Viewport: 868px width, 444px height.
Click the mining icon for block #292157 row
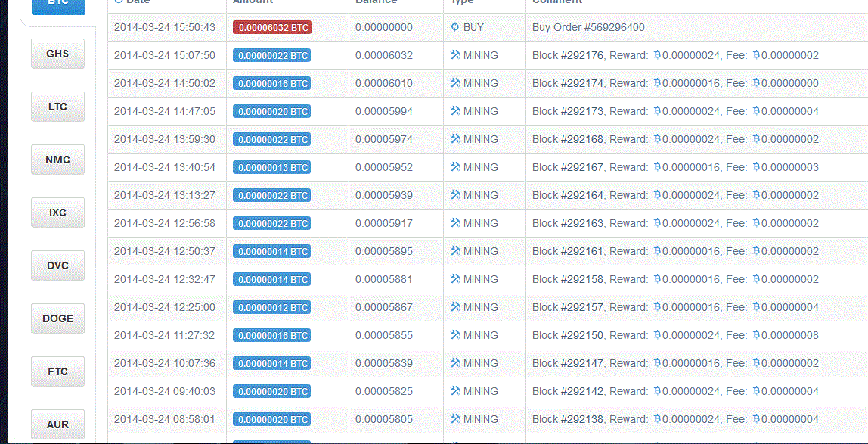455,306
